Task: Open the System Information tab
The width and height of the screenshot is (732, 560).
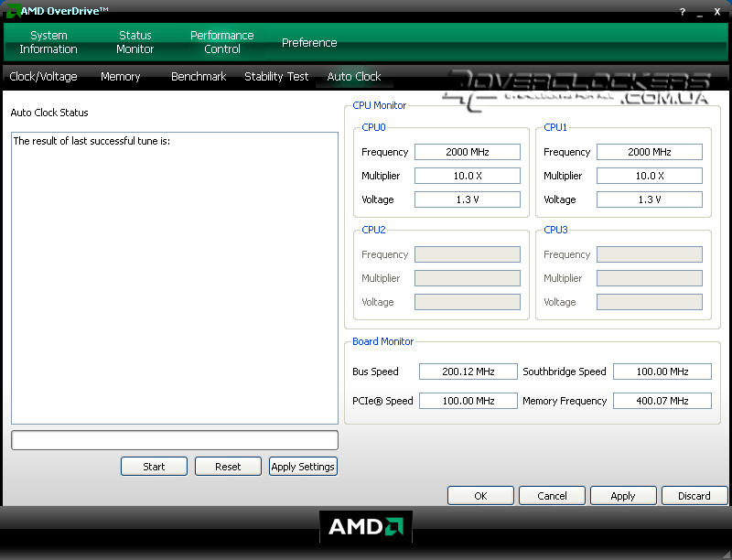Action: [x=48, y=42]
